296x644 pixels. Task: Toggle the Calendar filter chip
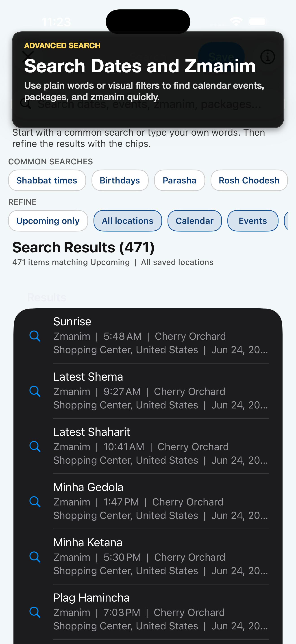coord(195,221)
